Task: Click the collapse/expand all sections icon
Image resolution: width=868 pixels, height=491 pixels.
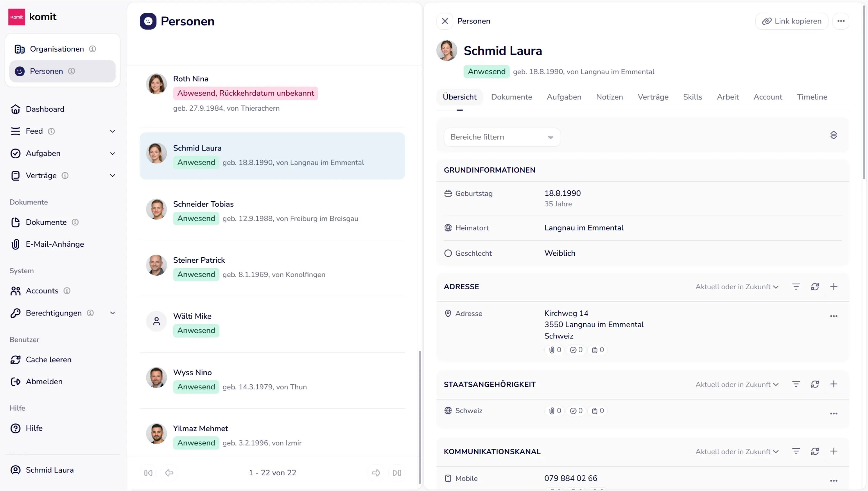Action: pos(833,135)
